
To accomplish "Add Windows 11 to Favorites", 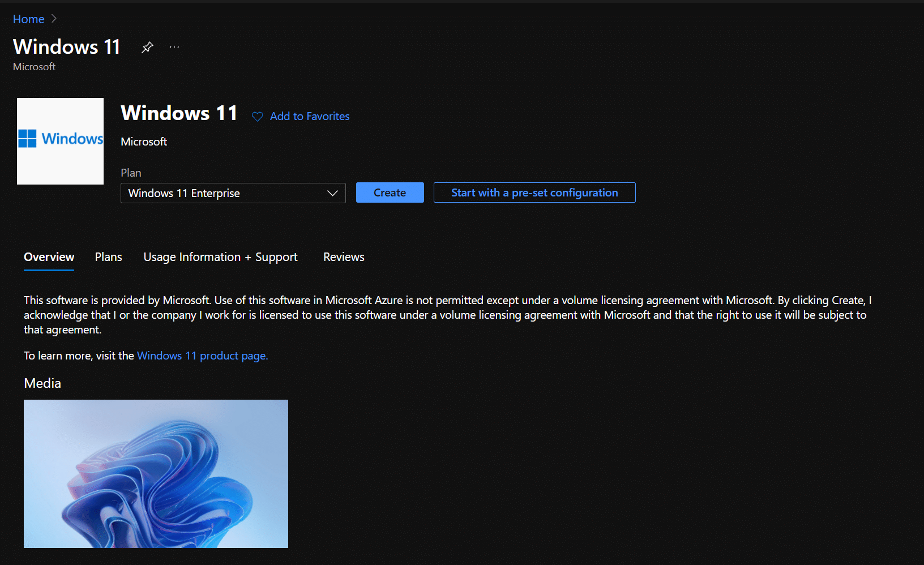I will click(x=310, y=116).
